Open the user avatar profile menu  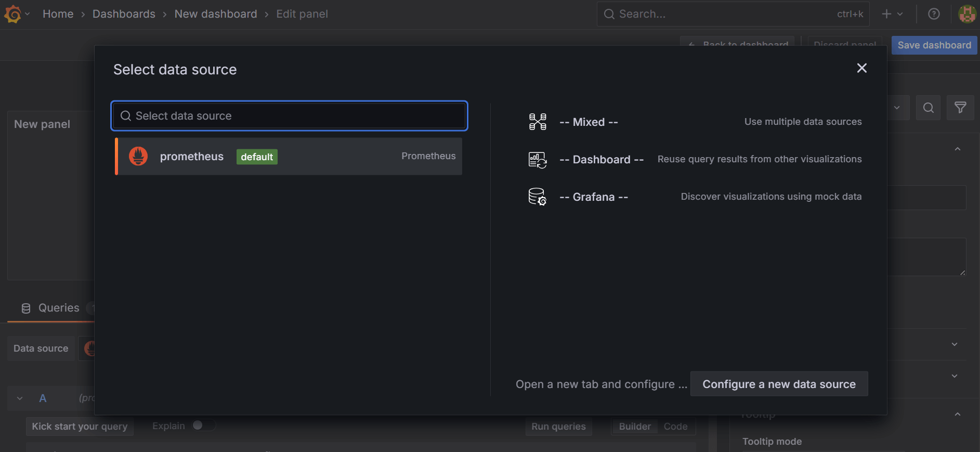(x=967, y=14)
